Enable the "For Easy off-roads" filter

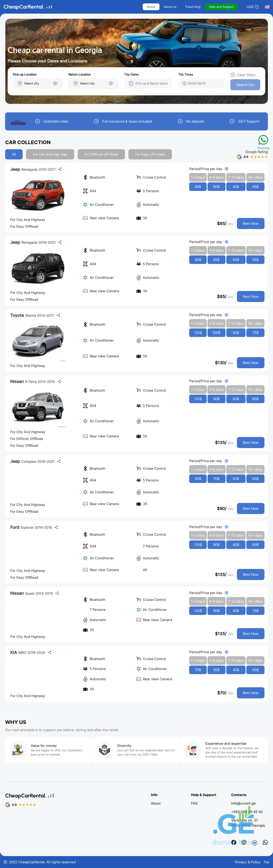coord(150,154)
